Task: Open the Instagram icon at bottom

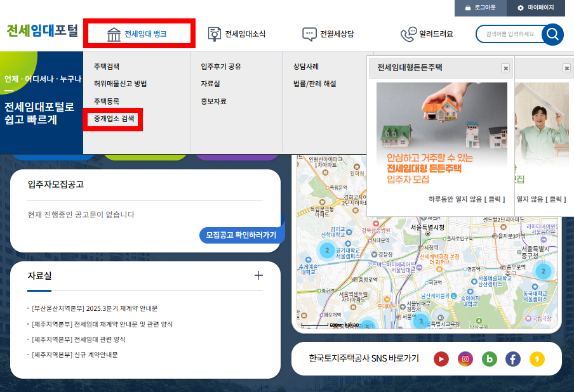Action: click(x=465, y=358)
